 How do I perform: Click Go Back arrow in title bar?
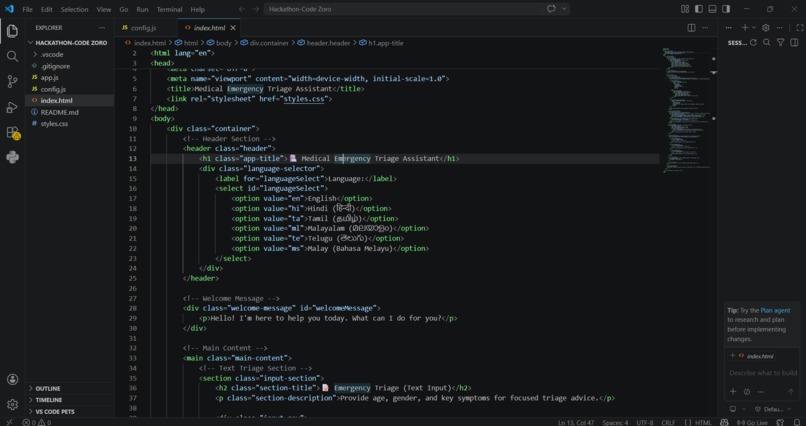[x=242, y=9]
